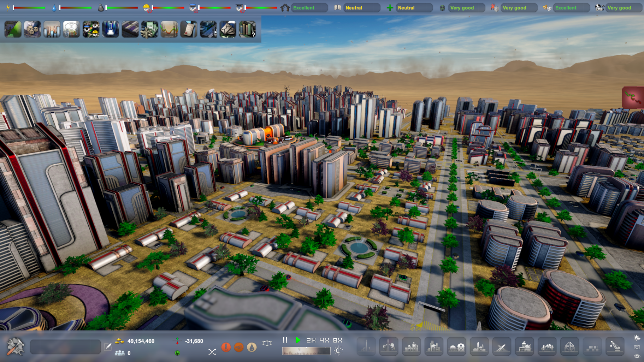The height and width of the screenshot is (362, 644).
Task: Open the framed structure build category
Action: click(569, 346)
